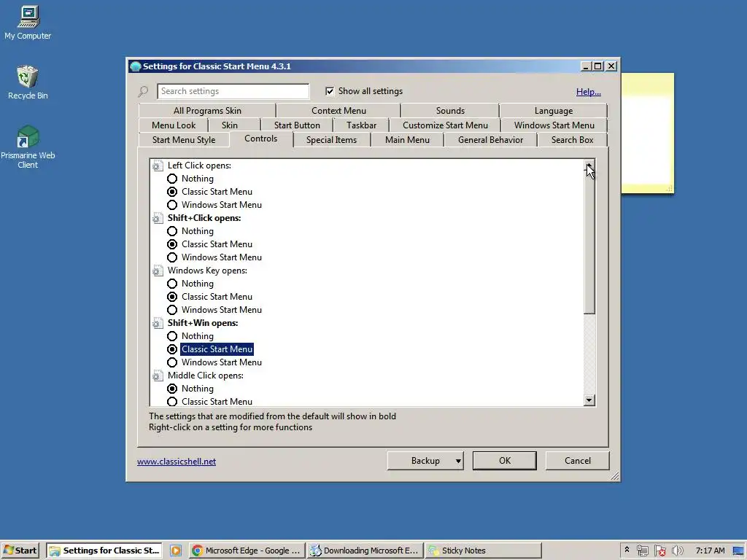Toggle the Show all settings checkbox
This screenshot has width=747, height=560.
(x=330, y=91)
